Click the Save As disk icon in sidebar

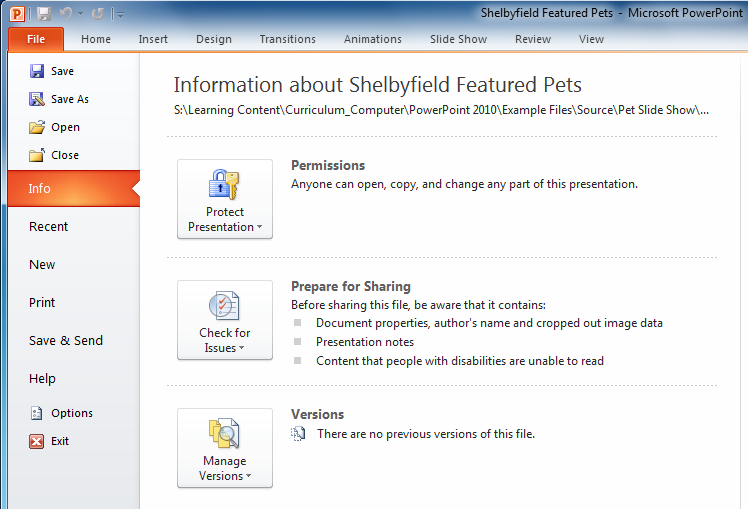(37, 99)
